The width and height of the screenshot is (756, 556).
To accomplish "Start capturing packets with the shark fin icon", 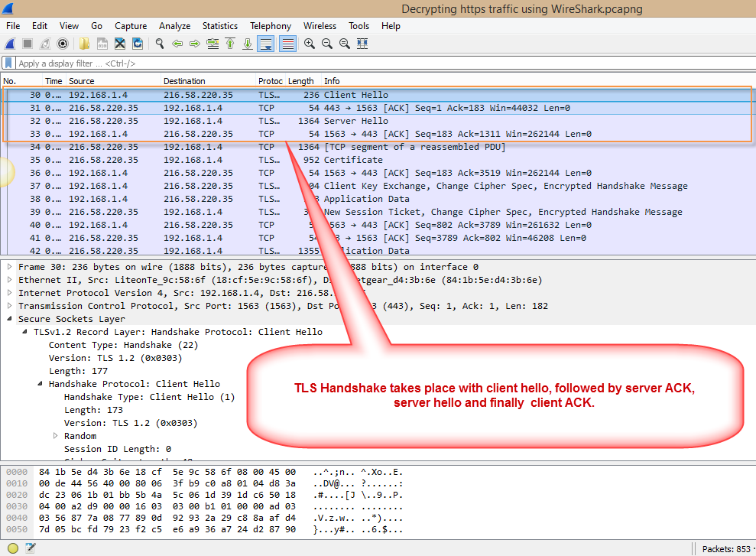I will pos(10,44).
